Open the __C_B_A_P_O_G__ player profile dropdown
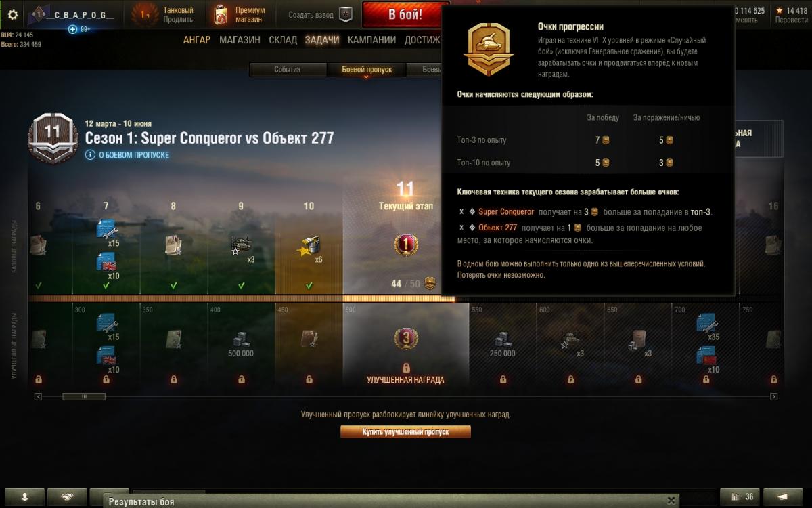The image size is (812, 508). (73, 14)
